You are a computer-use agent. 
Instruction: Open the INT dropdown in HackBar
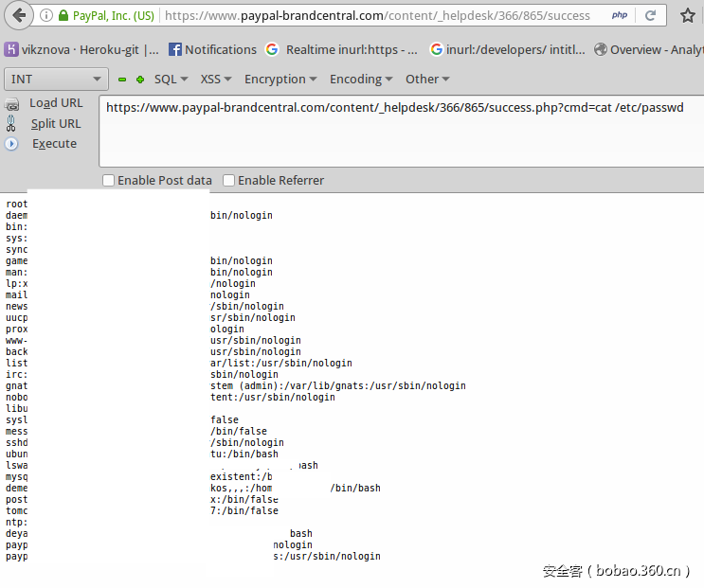tap(56, 80)
